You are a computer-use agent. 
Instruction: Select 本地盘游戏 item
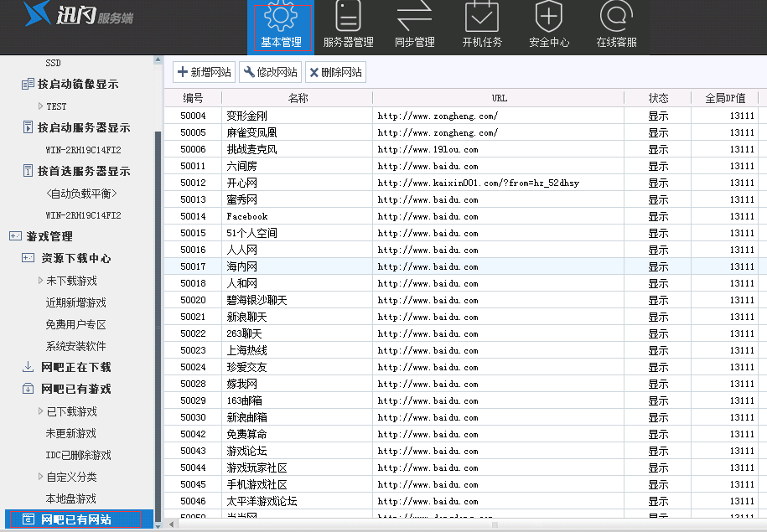71,498
